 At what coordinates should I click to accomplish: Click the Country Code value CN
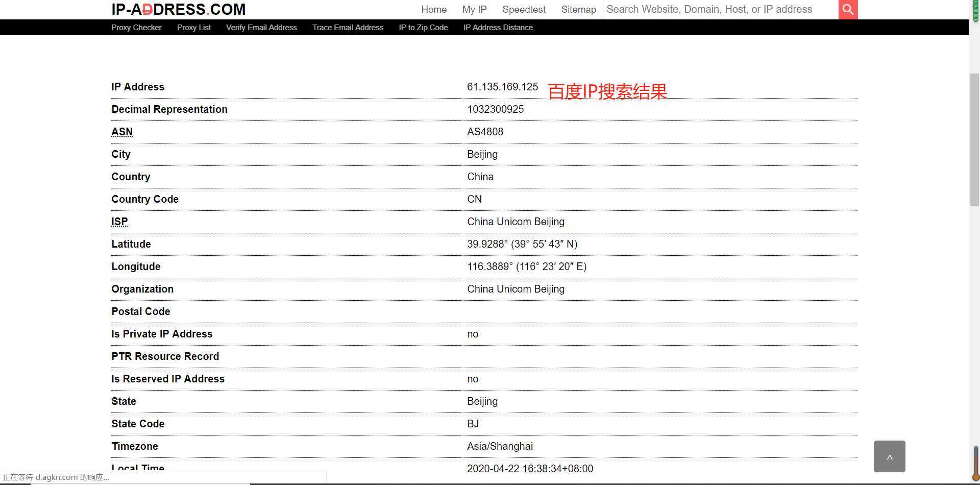pyautogui.click(x=474, y=199)
